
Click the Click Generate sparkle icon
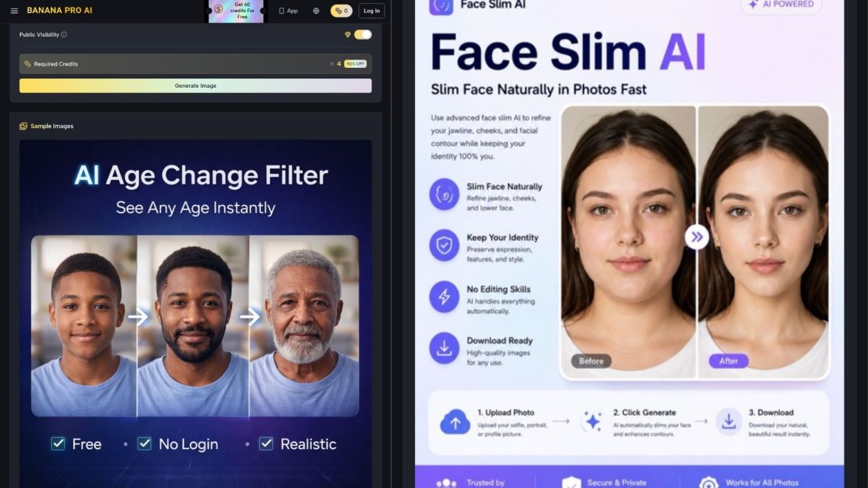pyautogui.click(x=593, y=422)
